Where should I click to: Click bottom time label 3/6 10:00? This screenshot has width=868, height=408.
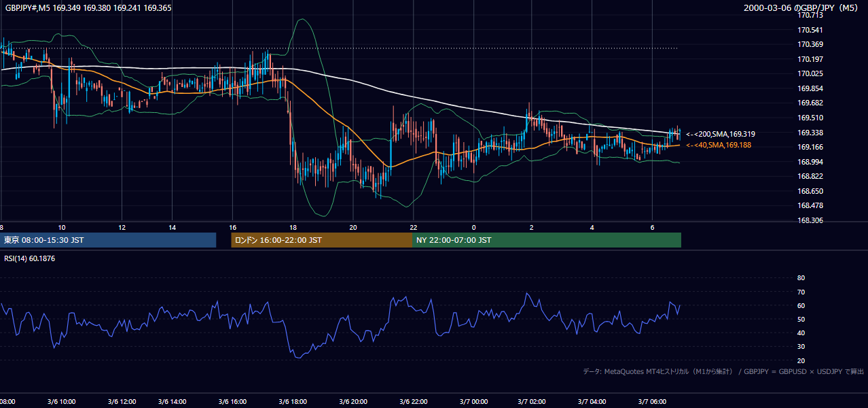point(61,402)
